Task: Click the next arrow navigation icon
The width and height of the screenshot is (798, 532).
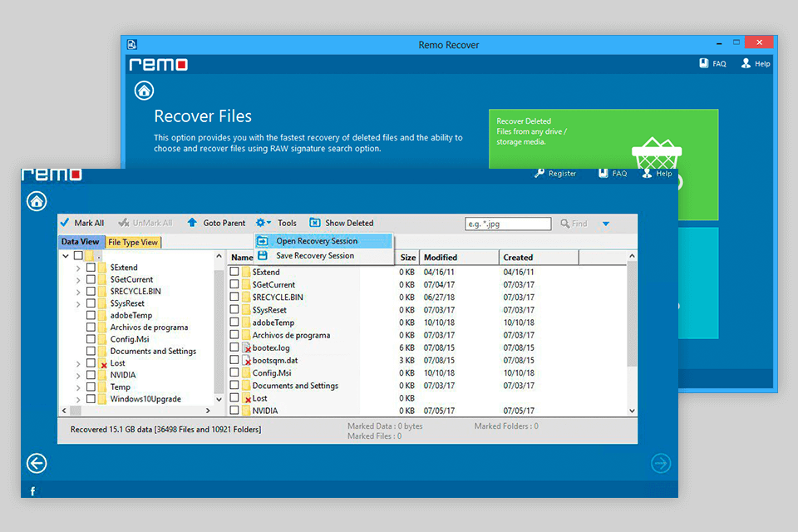Action: pos(660,464)
